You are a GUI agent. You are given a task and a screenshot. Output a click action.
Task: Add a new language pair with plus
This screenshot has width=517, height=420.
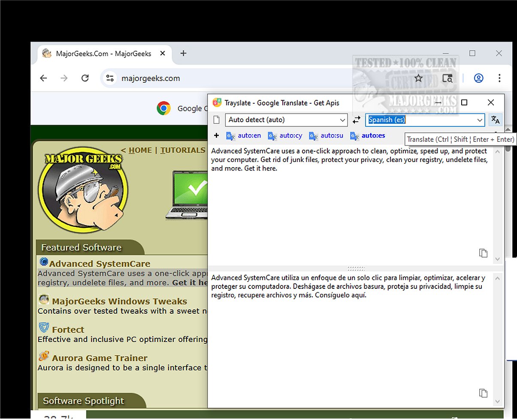pos(216,135)
